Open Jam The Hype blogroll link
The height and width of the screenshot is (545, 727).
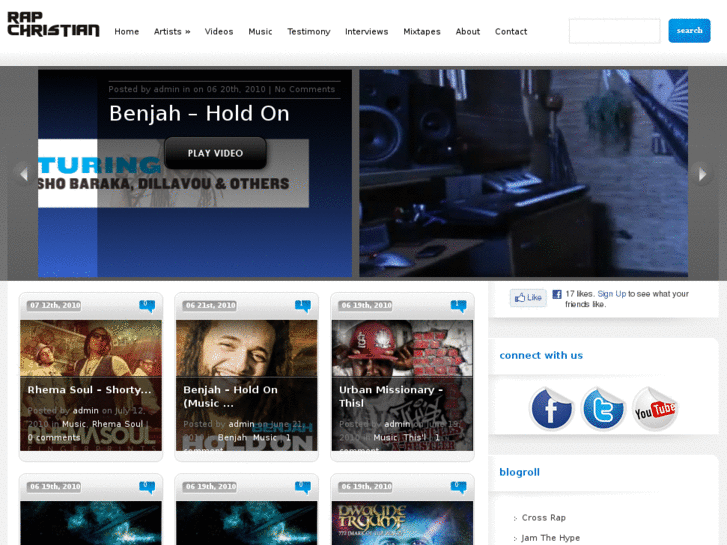[x=550, y=538]
